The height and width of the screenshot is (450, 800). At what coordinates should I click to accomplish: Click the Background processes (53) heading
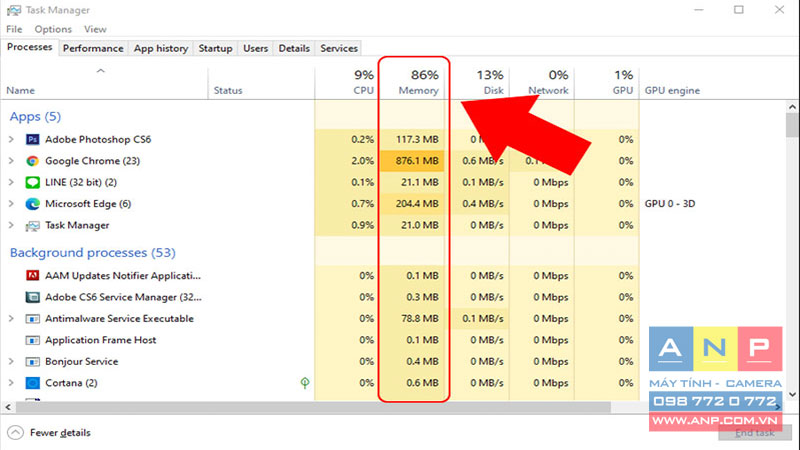pos(92,253)
